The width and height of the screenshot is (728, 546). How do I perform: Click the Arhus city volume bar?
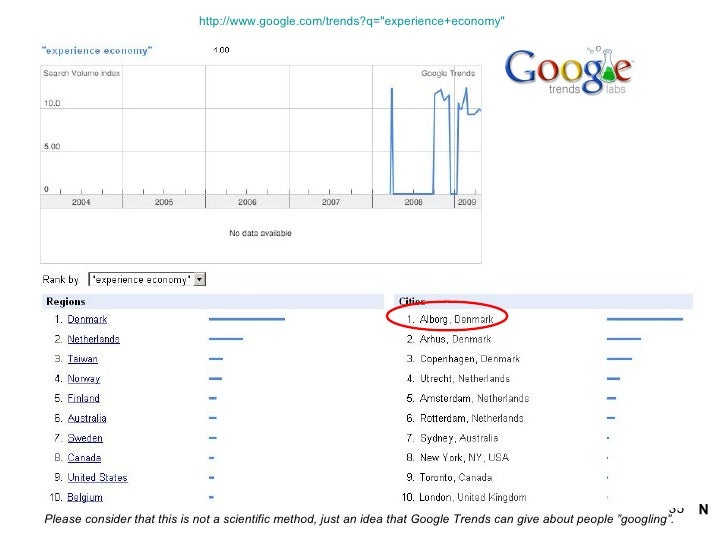coord(624,339)
